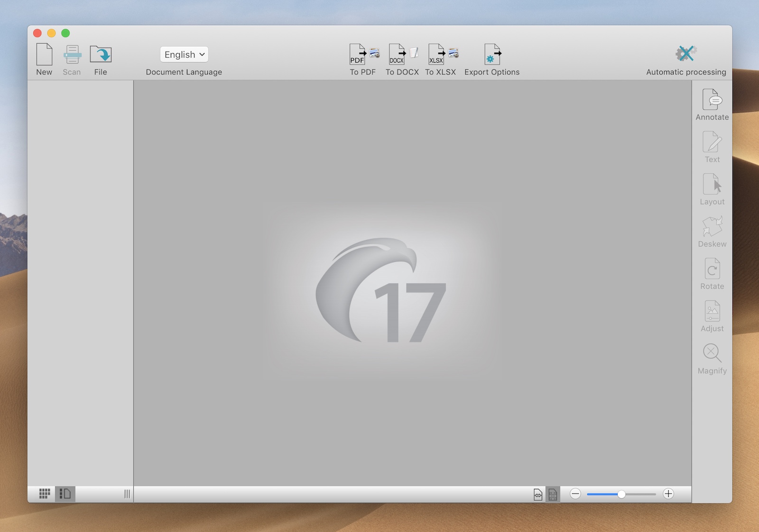Zoom out with minus button
Image resolution: width=759 pixels, height=532 pixels.
[575, 494]
